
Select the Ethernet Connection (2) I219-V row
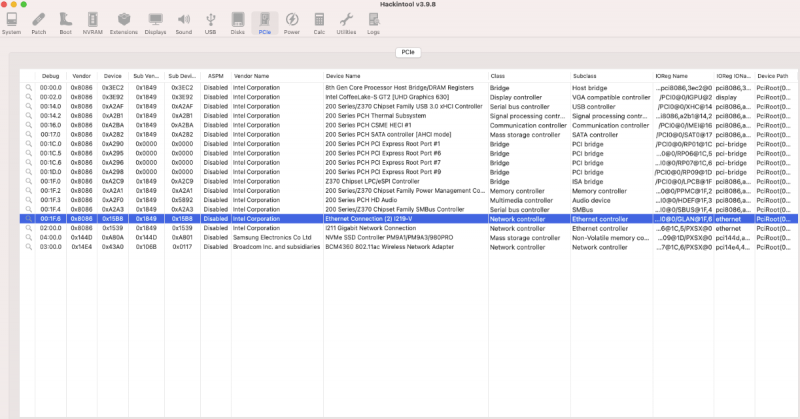coord(409,218)
